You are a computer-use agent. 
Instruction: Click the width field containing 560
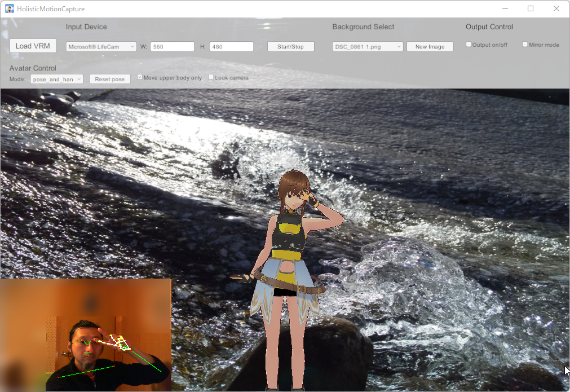[172, 46]
